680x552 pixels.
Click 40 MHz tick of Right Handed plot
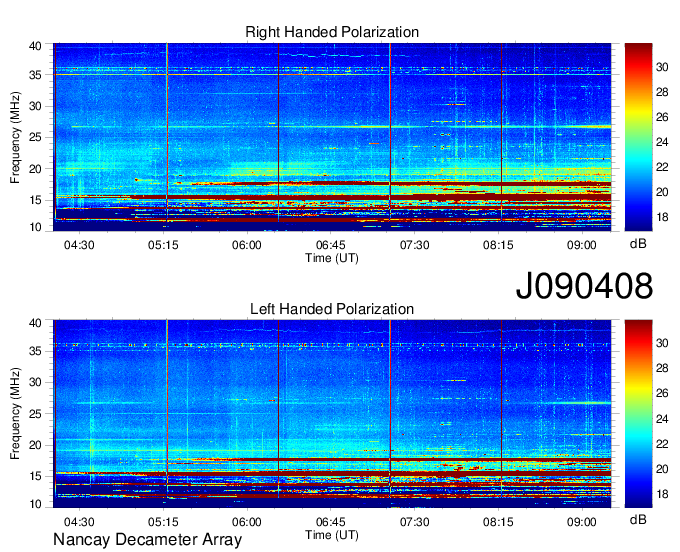pos(35,46)
